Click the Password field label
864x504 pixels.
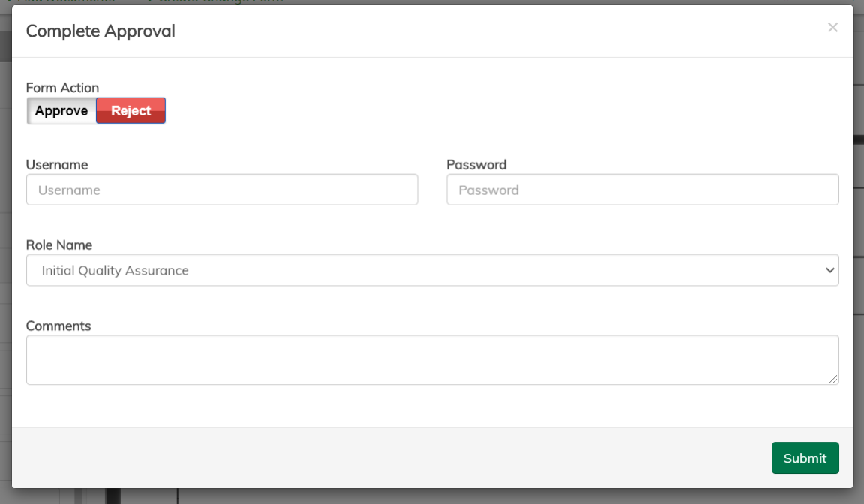[476, 165]
